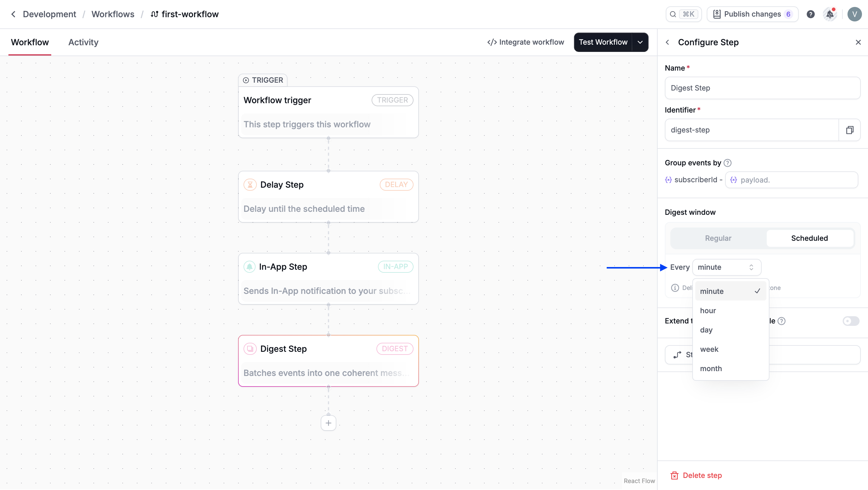This screenshot has height=490, width=868.
Task: Select hour from the interval list
Action: 708,310
